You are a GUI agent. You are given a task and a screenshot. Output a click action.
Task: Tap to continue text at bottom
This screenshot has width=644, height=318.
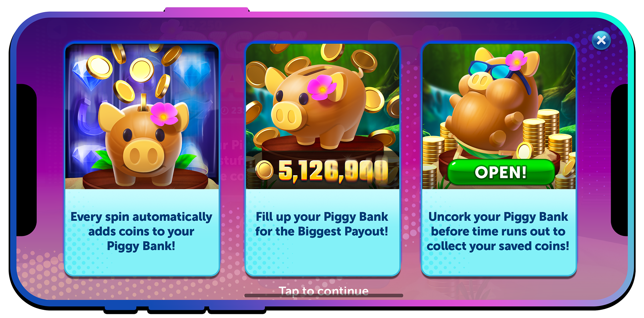(323, 291)
